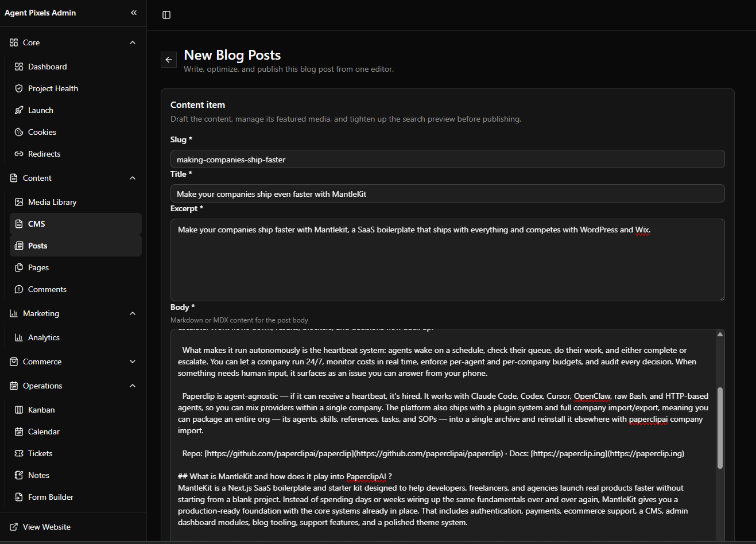756x544 pixels.
Task: Open Dashboard in the sidebar
Action: [x=76, y=67]
